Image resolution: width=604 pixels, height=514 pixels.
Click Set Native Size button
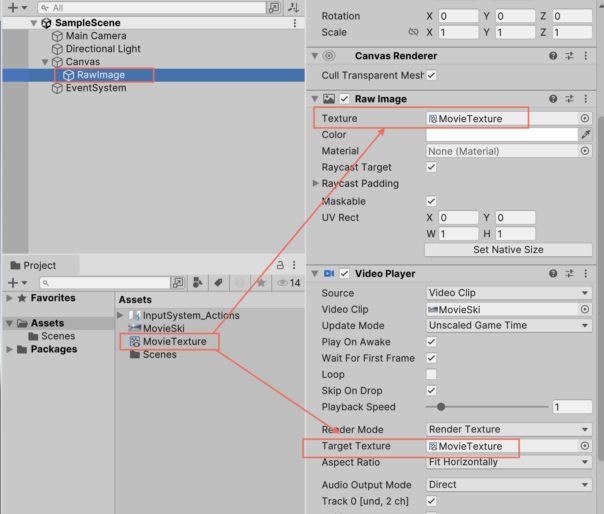508,250
